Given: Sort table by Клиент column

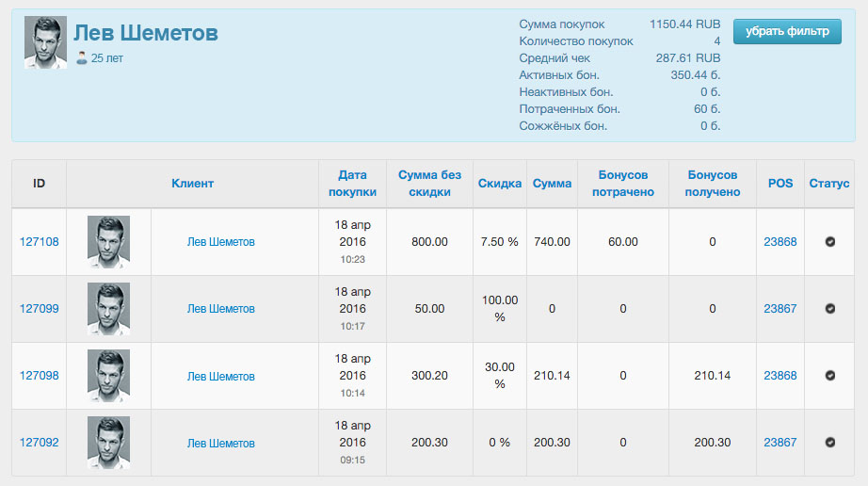Looking at the screenshot, I should (193, 184).
